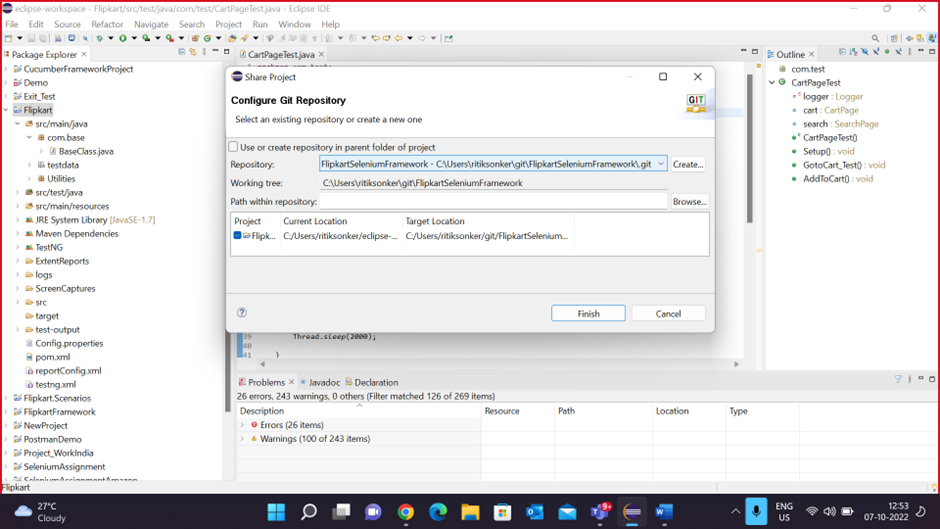The height and width of the screenshot is (529, 940).
Task: Click the Path within repository field
Action: pyautogui.click(x=493, y=202)
